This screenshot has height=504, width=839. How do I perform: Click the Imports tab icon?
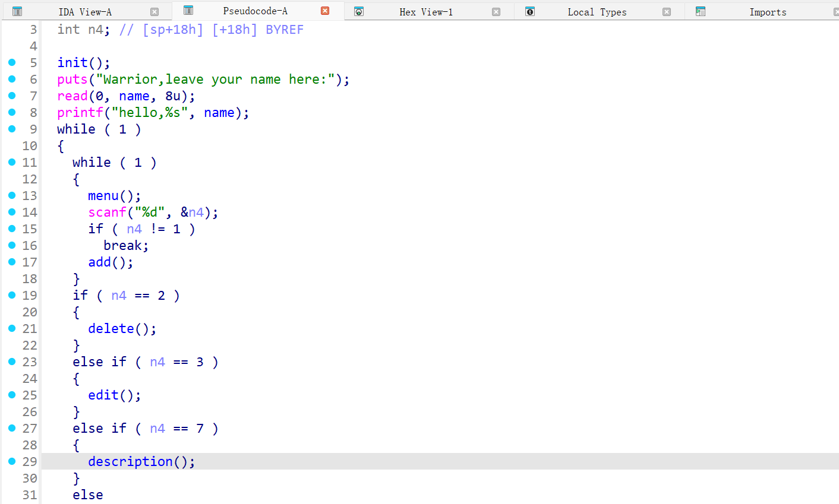click(x=701, y=11)
